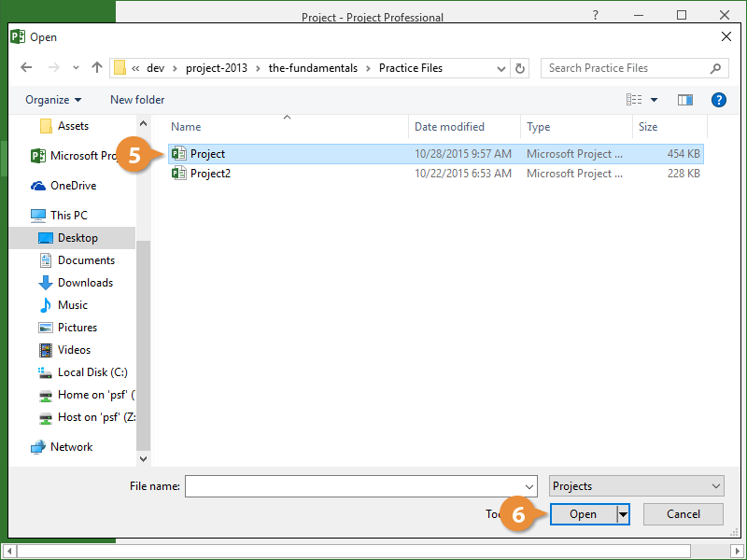Toggle the preview pane icon
The image size is (747, 560).
point(685,100)
